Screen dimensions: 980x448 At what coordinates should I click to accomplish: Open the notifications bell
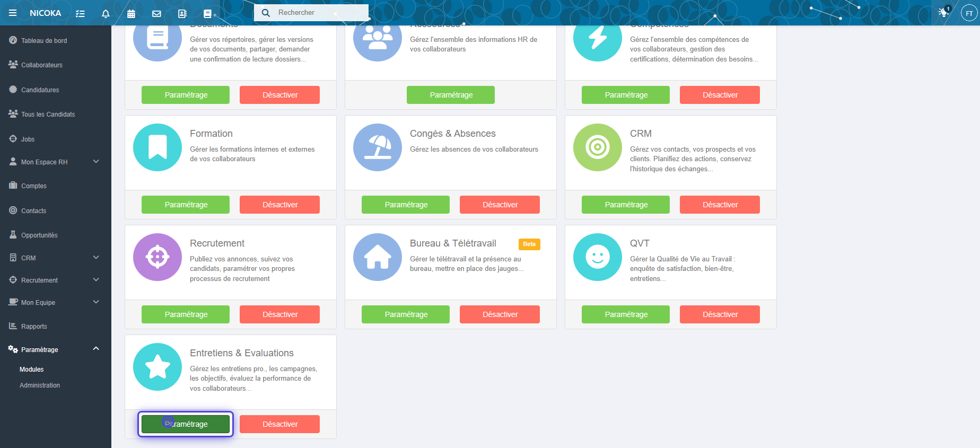(106, 13)
